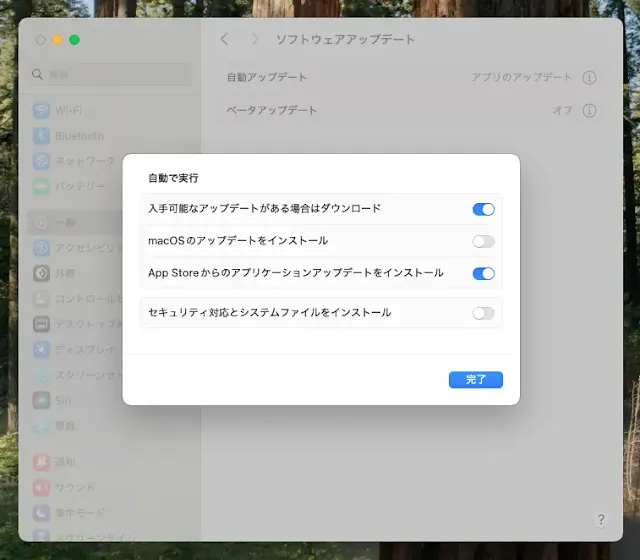The image size is (640, 560).
Task: Click the 完了 button
Action: coord(476,380)
